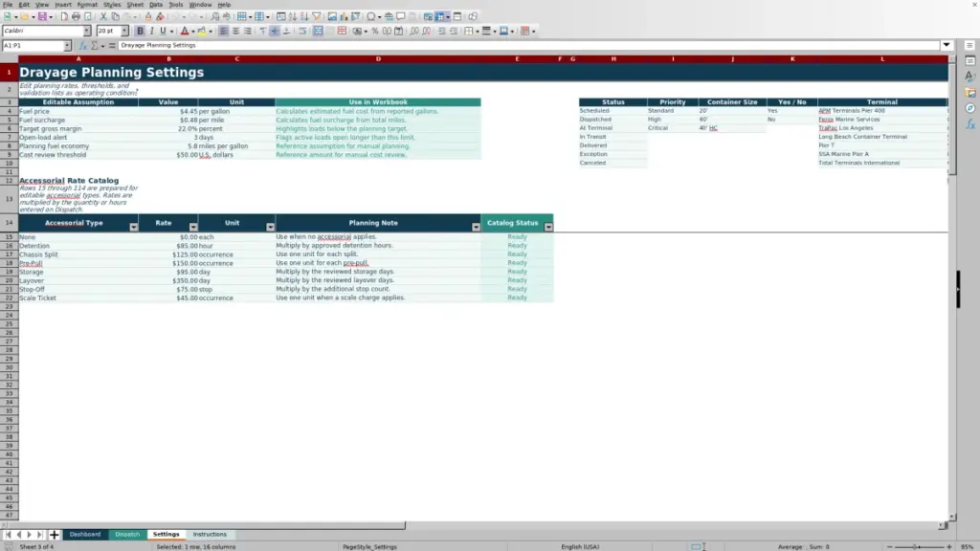
Task: Toggle Merge and Center Cells
Action: click(318, 32)
